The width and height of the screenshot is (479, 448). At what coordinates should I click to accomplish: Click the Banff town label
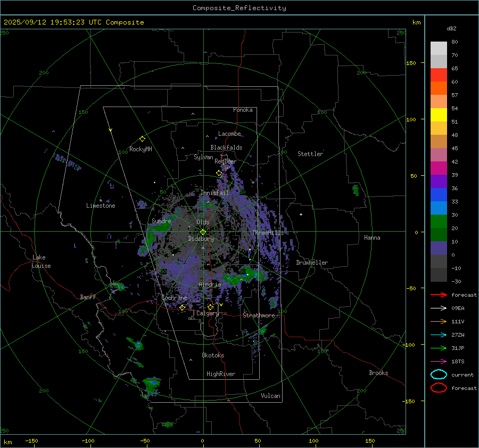tap(88, 297)
